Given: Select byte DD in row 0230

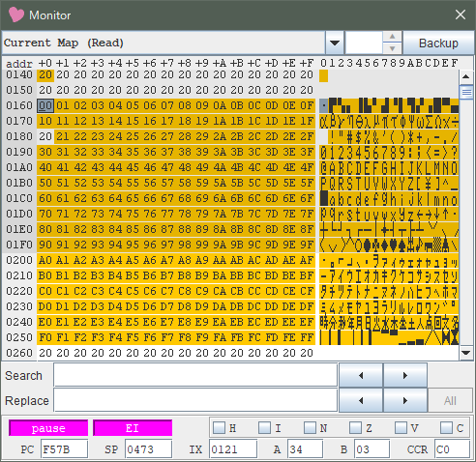Looking at the screenshot, I should coord(272,306).
